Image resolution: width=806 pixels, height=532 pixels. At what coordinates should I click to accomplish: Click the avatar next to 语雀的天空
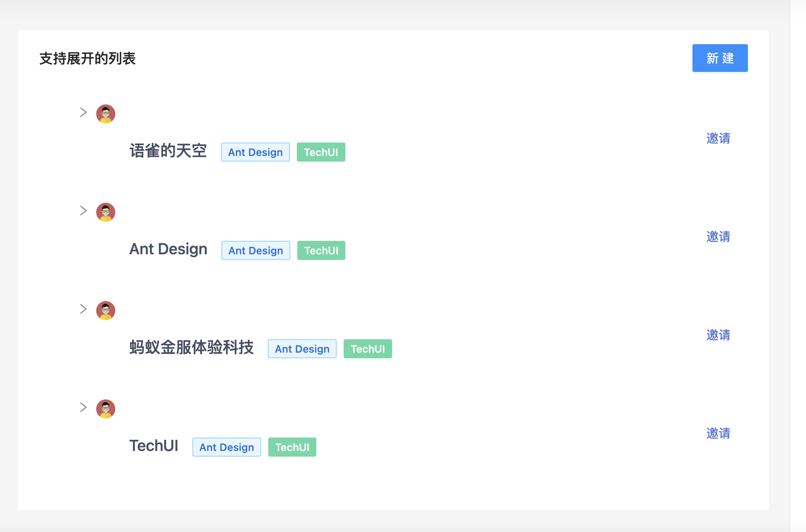(105, 114)
